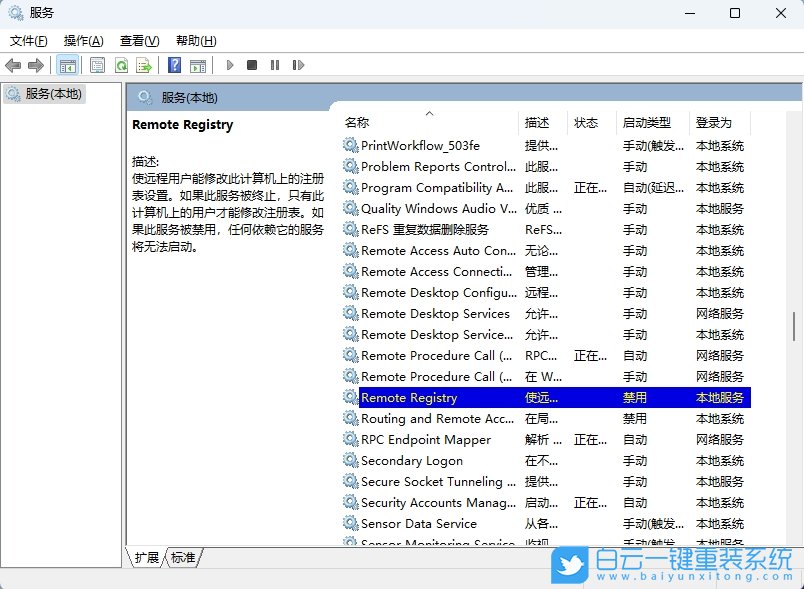Image resolution: width=804 pixels, height=589 pixels.
Task: Toggle the console tree visibility icon
Action: 66,65
